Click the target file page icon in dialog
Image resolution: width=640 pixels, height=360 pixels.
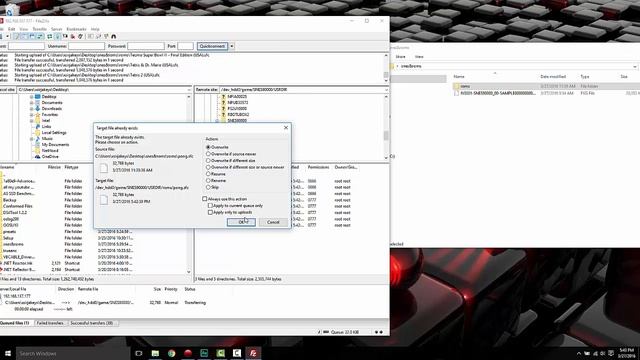click(x=104, y=199)
